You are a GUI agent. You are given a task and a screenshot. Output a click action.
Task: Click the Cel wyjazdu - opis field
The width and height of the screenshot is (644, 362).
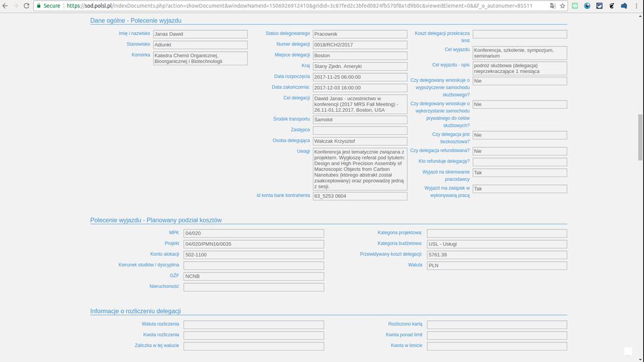click(x=520, y=68)
